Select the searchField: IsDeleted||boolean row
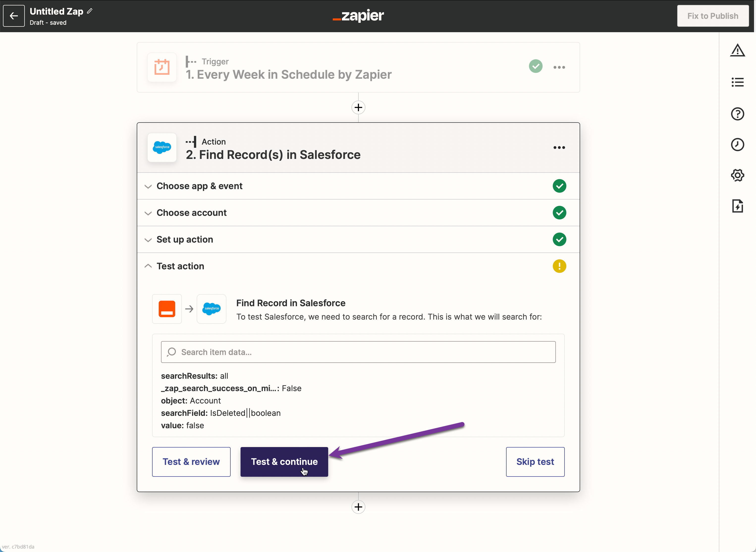The height and width of the screenshot is (552, 756). coord(221,413)
